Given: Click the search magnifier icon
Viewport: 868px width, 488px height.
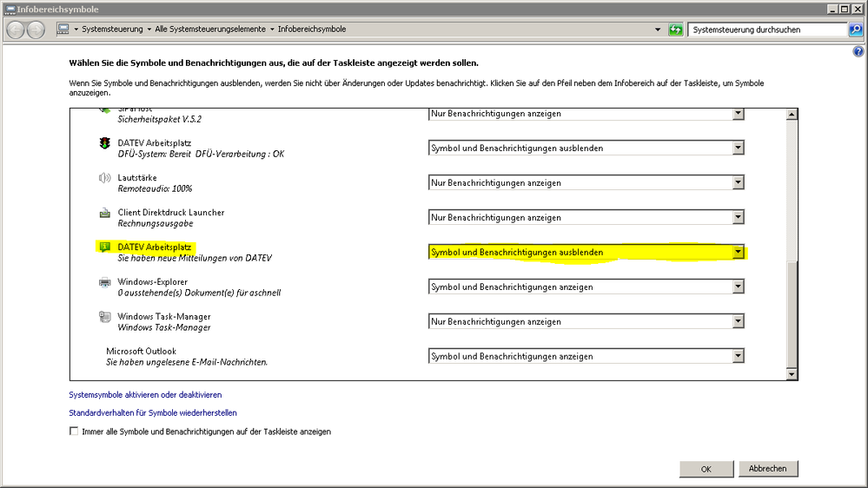Looking at the screenshot, I should click(x=856, y=30).
